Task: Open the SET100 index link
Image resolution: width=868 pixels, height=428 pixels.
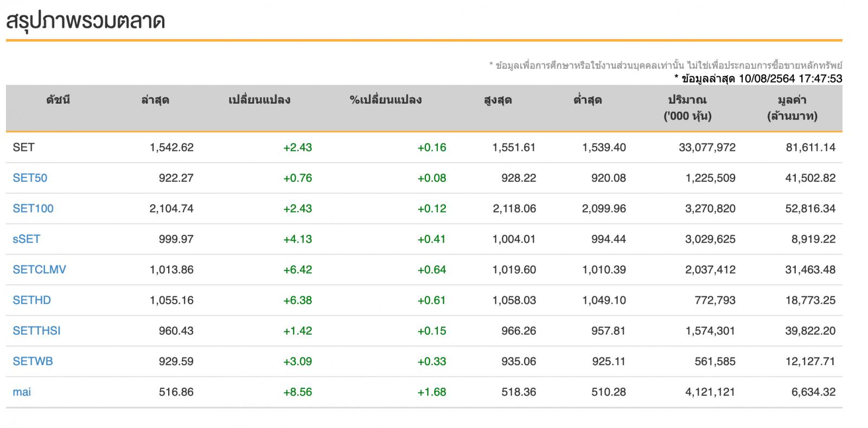Action: click(x=33, y=208)
